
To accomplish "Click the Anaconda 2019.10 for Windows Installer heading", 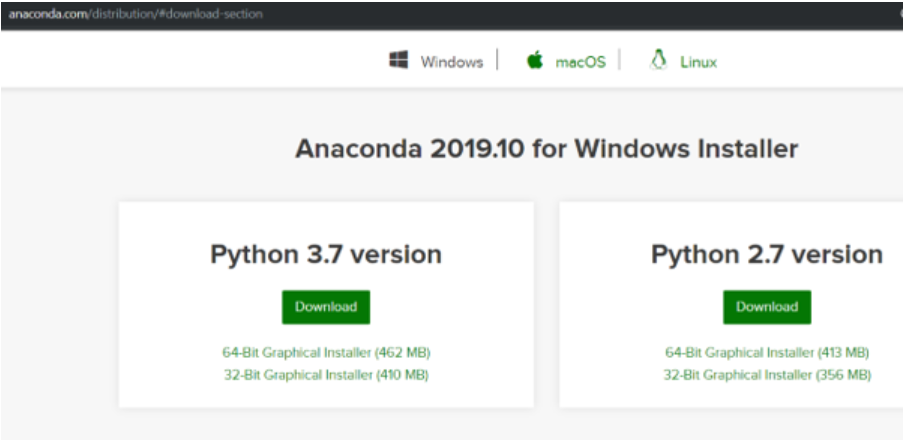I will click(547, 149).
